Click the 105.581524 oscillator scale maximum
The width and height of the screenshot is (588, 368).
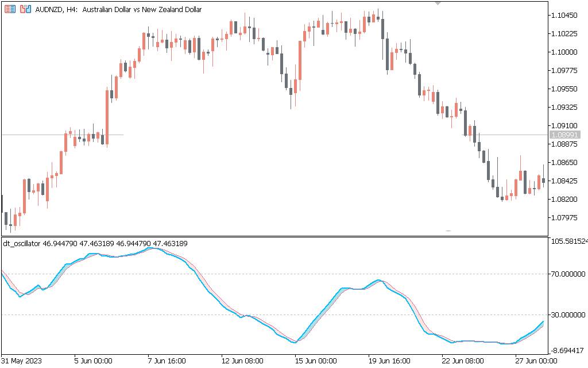(569, 241)
